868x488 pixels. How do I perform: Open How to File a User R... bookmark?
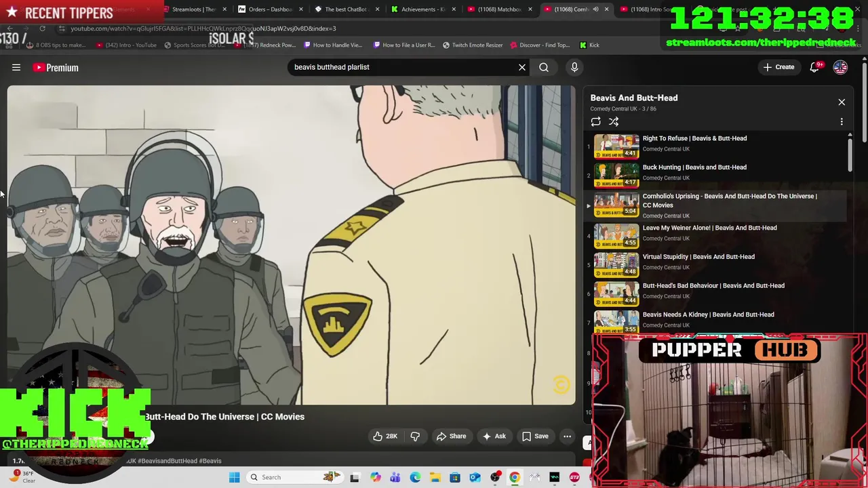pos(404,45)
